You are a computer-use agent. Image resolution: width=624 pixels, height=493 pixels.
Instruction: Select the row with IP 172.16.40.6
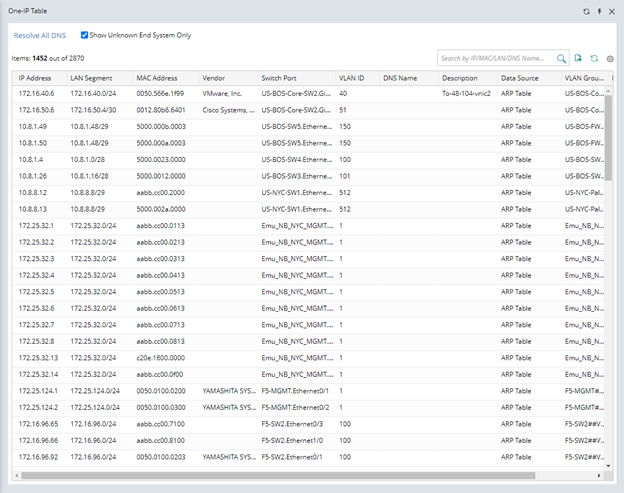click(300, 93)
